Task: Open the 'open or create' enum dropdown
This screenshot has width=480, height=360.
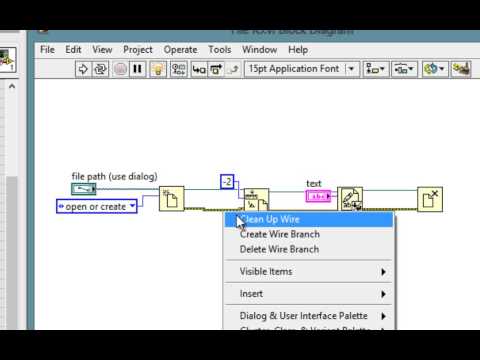Action: (97, 207)
